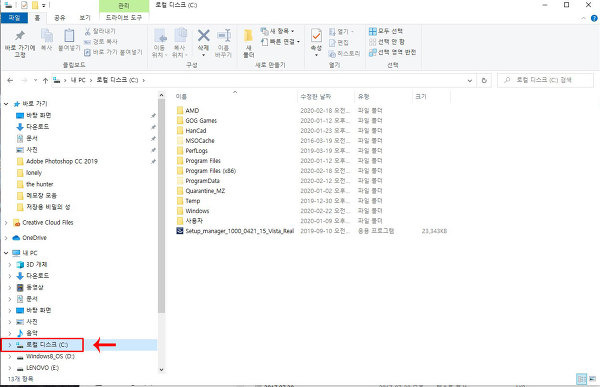Expand the Local Disk (C:) tree node
This screenshot has height=387, width=600.
click(10, 345)
